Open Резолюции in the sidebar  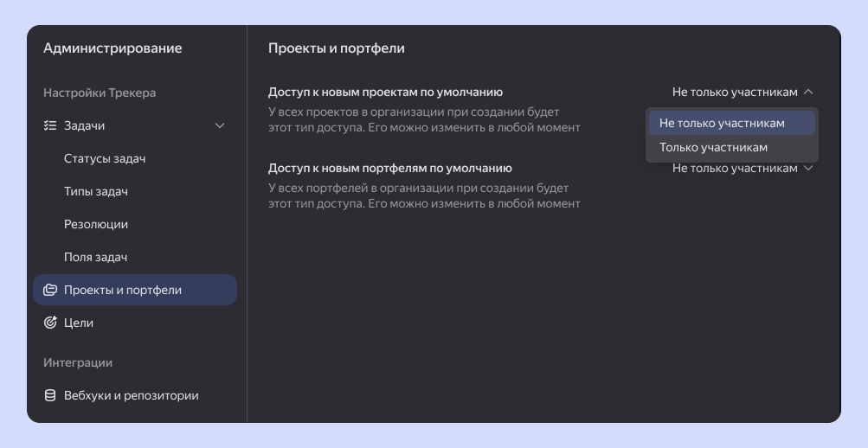point(96,224)
